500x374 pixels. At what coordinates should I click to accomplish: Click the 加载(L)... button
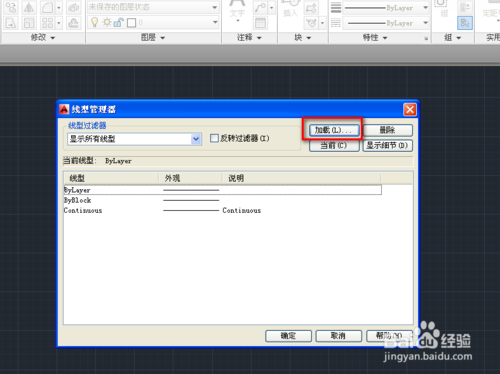click(x=334, y=130)
